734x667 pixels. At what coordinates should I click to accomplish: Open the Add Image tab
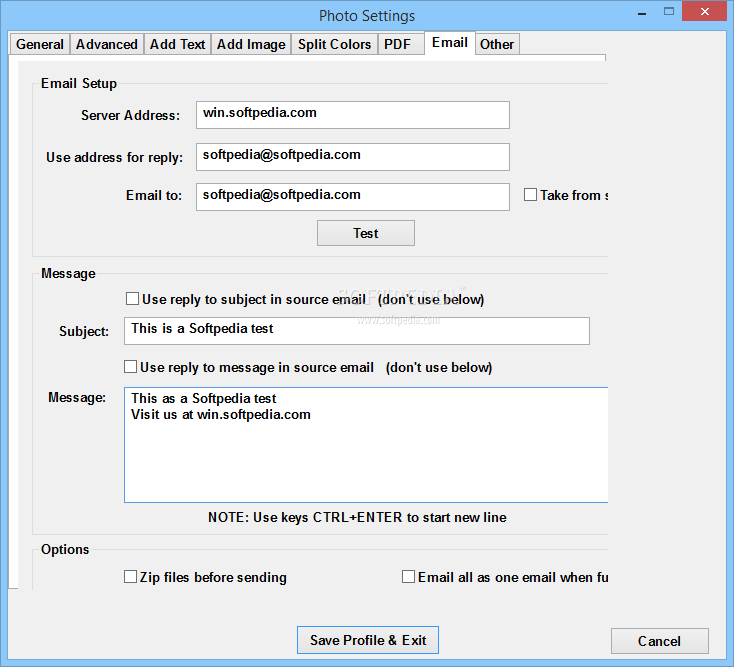coord(251,44)
